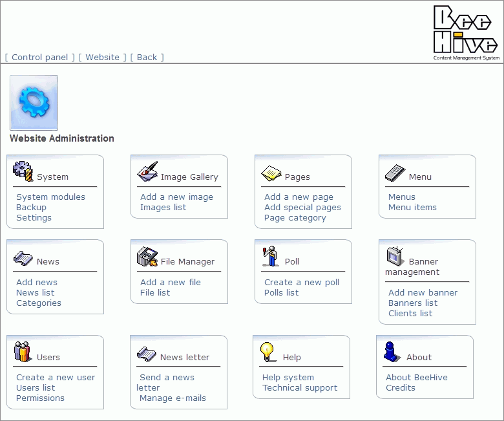Select Add a new page link
This screenshot has width=504, height=421.
pyautogui.click(x=299, y=197)
